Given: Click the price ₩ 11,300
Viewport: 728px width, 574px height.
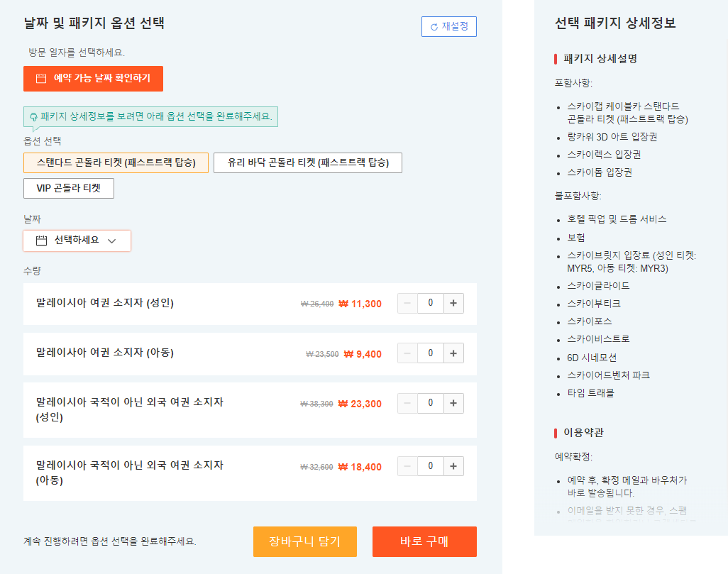Looking at the screenshot, I should [x=360, y=304].
